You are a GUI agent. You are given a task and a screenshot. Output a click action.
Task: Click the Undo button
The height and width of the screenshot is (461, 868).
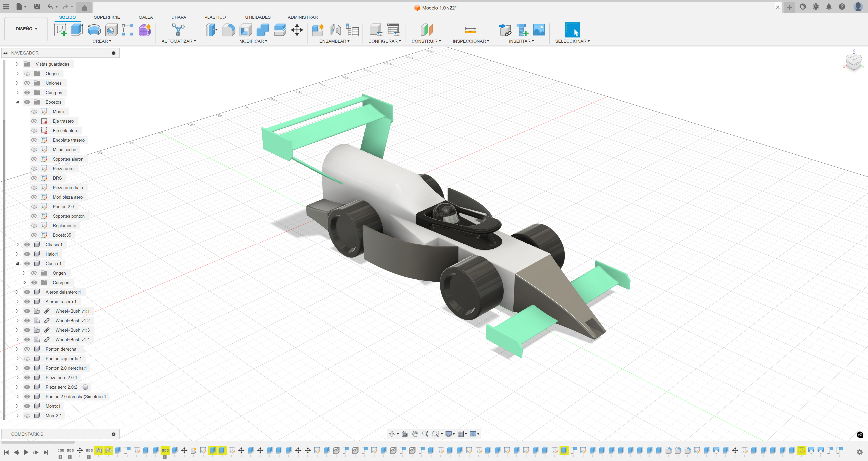pos(50,7)
